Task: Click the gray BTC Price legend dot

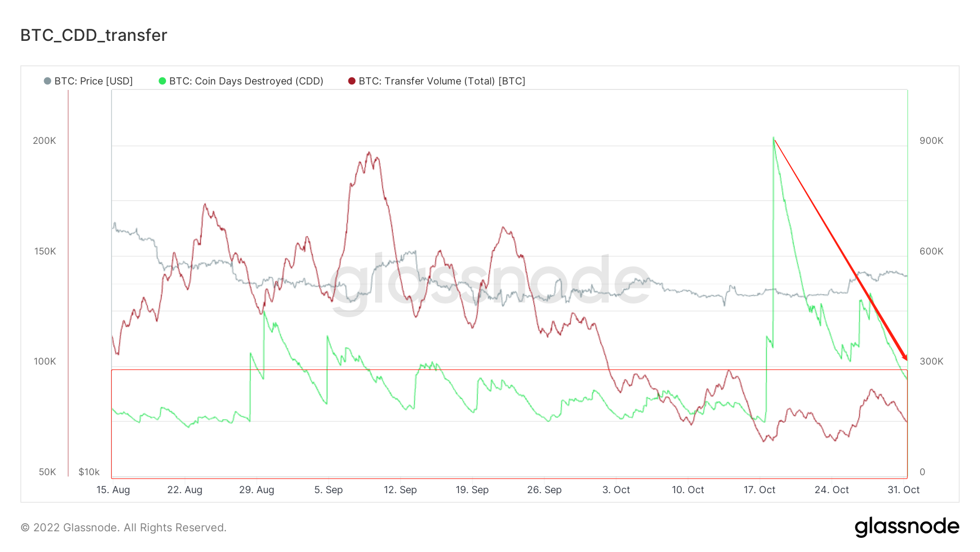Action: (x=47, y=81)
